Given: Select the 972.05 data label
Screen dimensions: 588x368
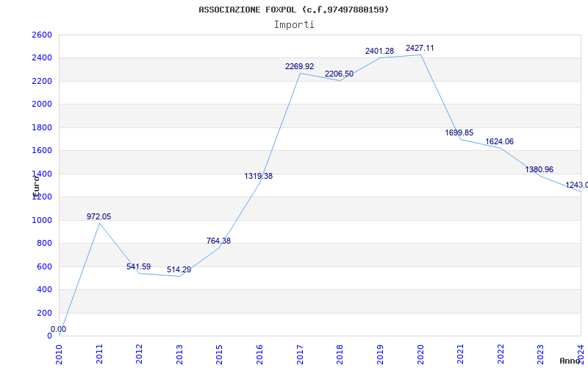Looking at the screenshot, I should coord(99,216).
